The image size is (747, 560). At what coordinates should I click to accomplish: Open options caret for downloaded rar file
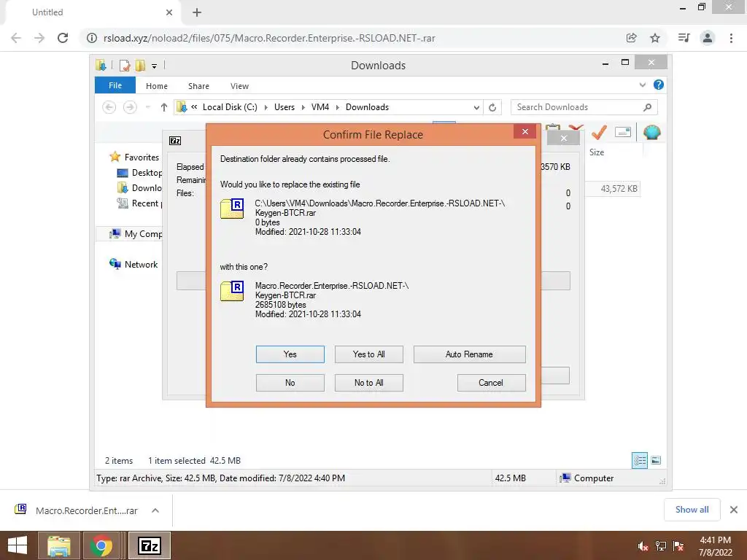155,510
